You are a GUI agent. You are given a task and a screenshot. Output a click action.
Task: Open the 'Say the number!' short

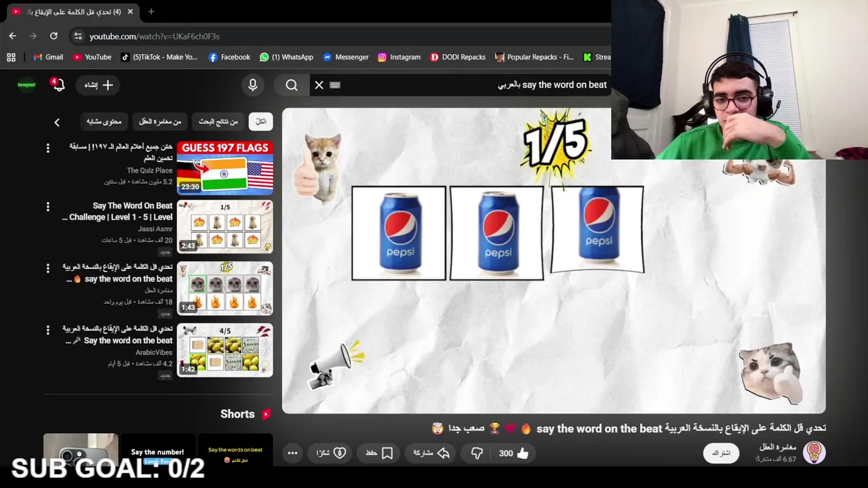pos(157,451)
